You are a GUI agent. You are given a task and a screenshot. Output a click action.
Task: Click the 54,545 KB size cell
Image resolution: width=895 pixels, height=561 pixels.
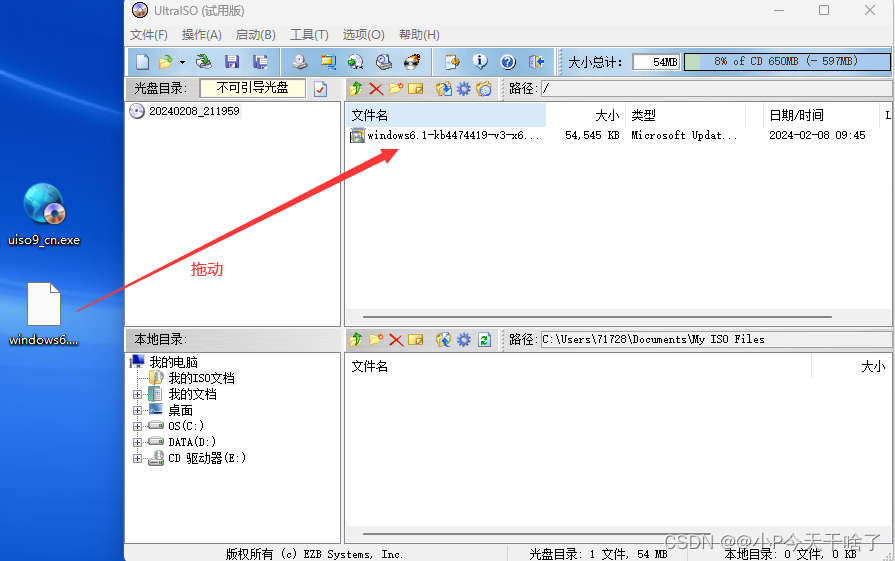pyautogui.click(x=592, y=135)
